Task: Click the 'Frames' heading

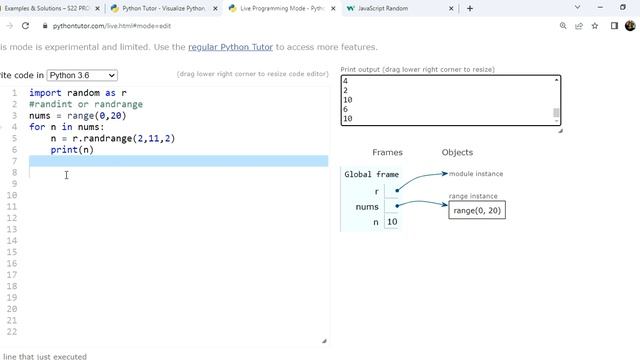Action: [x=387, y=152]
